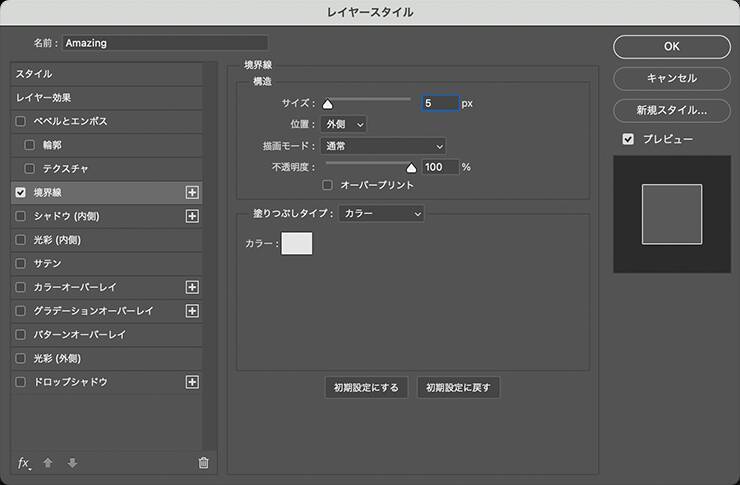
Task: Click the stroke カラー swatch
Action: pyautogui.click(x=297, y=243)
